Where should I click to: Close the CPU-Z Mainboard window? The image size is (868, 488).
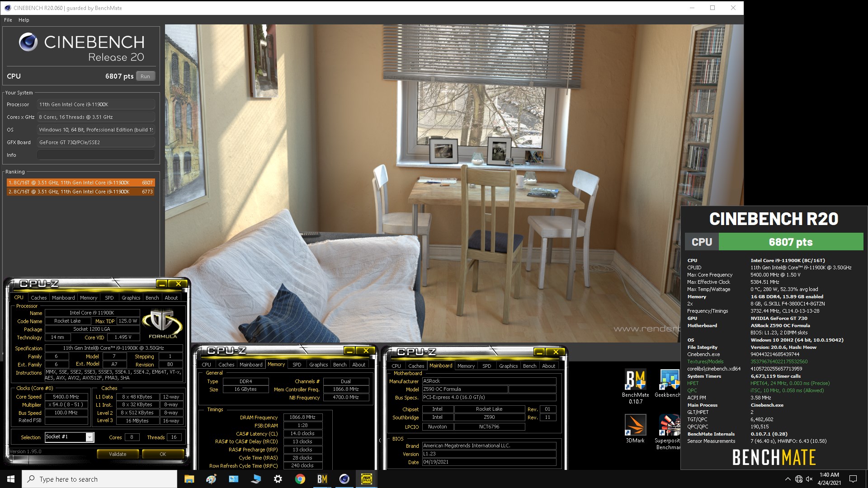tap(556, 352)
